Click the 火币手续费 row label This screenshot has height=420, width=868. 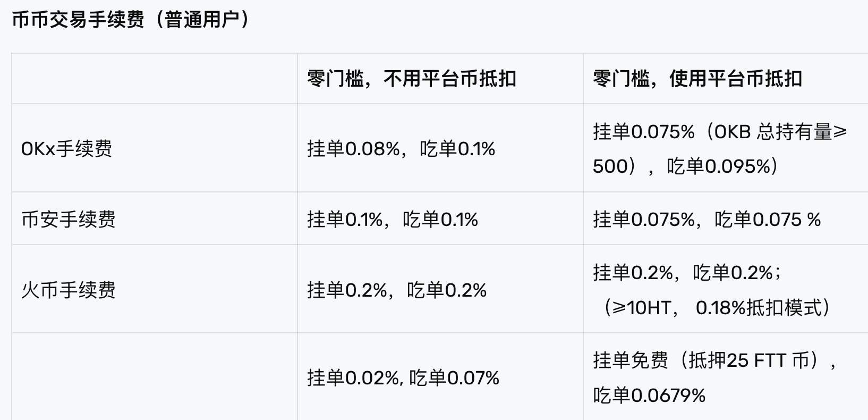click(69, 290)
